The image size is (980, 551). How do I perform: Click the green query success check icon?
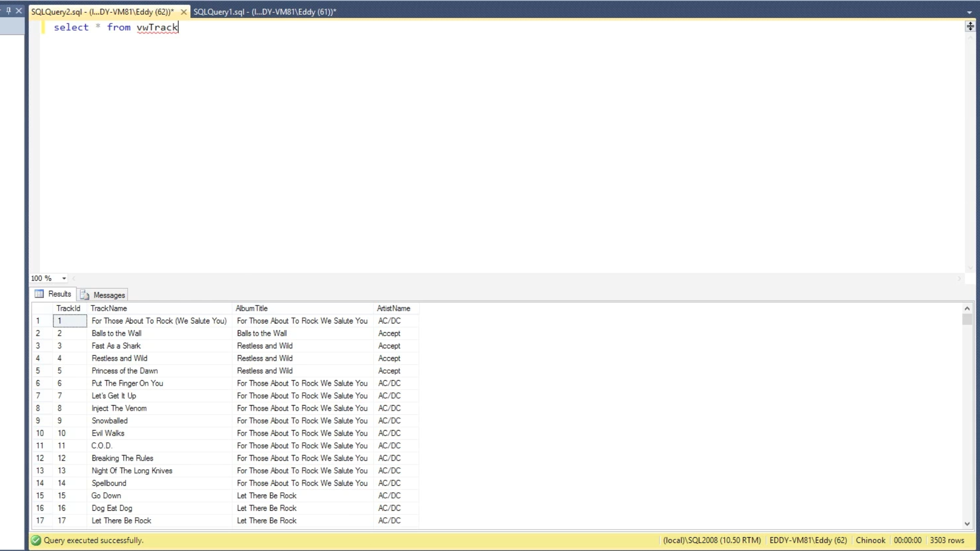(36, 540)
